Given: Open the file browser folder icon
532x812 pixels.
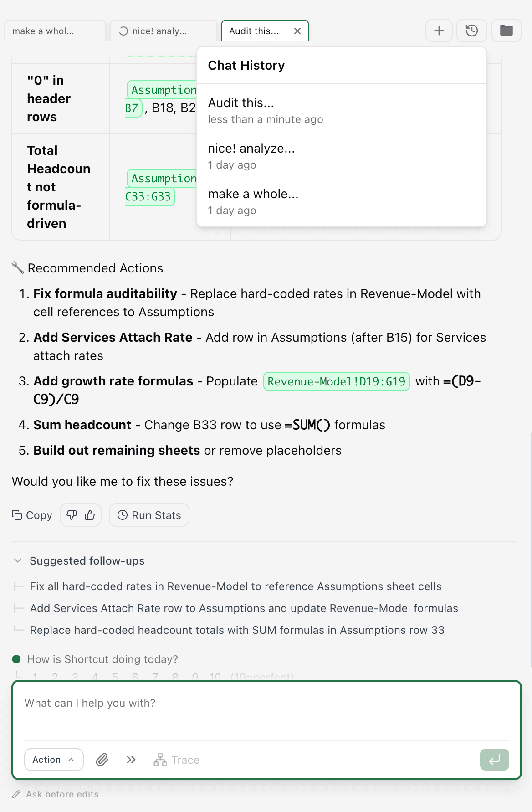Looking at the screenshot, I should [x=506, y=31].
